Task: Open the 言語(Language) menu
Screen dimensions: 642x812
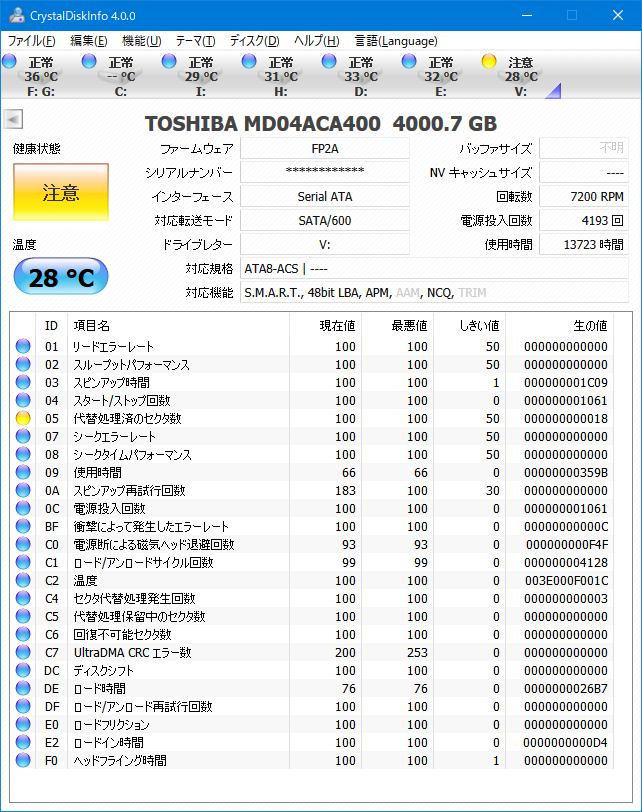Action: click(x=396, y=41)
